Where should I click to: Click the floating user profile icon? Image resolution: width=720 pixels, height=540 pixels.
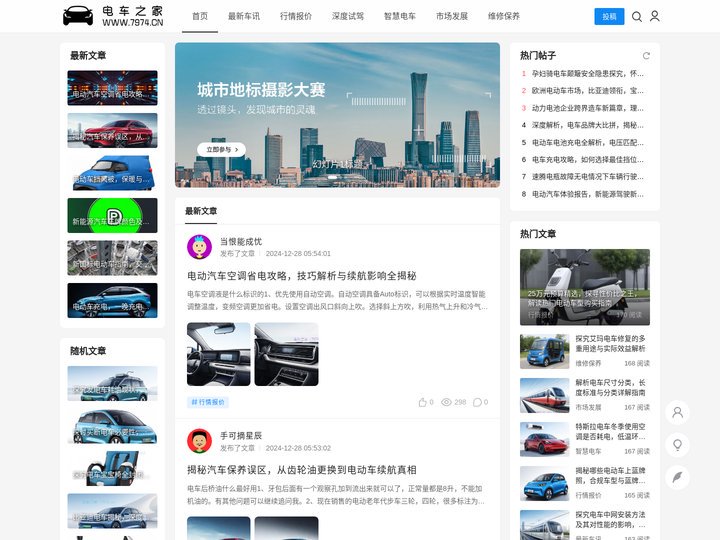click(677, 412)
